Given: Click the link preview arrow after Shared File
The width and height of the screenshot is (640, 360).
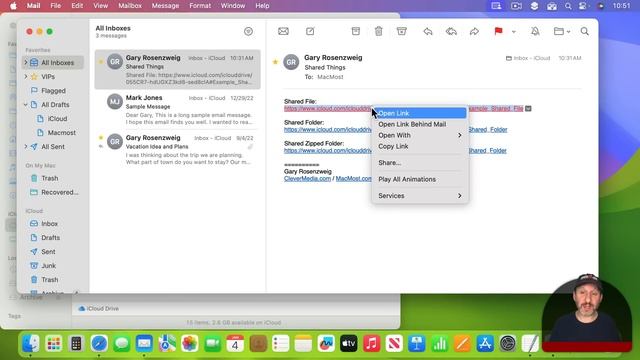Looking at the screenshot, I should tap(528, 109).
